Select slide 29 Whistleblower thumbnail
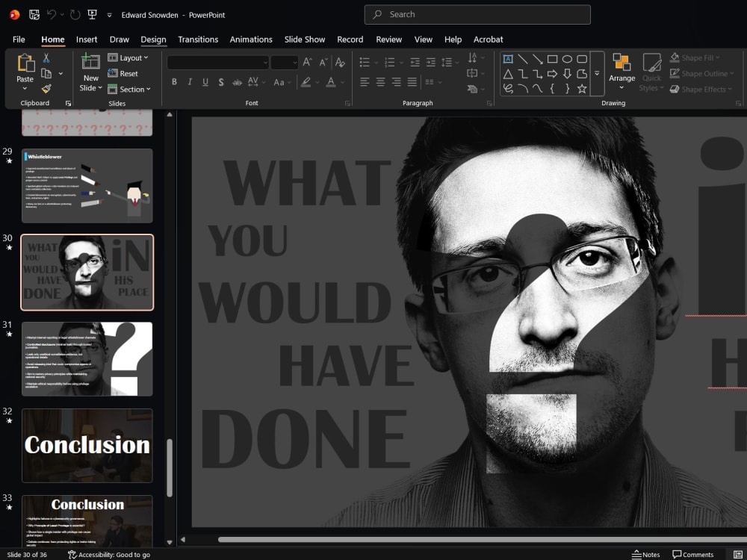The image size is (747, 560). [x=87, y=186]
